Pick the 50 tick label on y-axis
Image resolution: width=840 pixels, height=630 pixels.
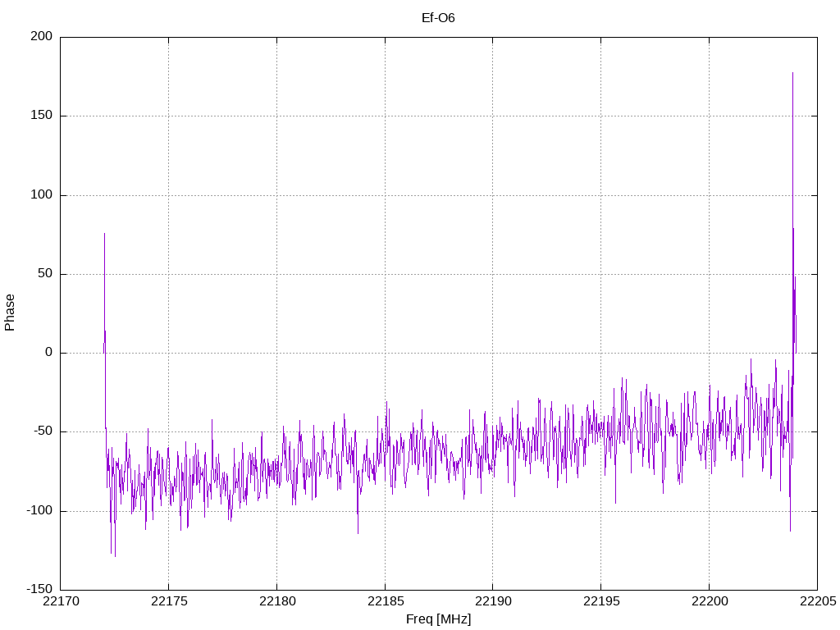click(45, 274)
